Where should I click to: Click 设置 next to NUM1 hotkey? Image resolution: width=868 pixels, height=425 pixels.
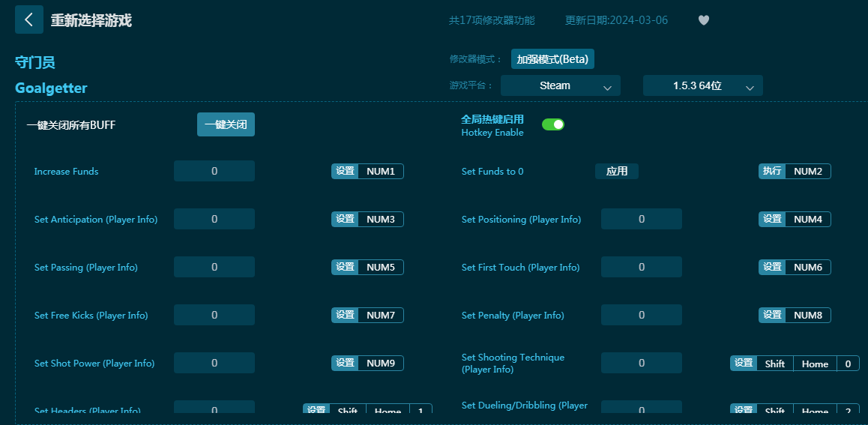[345, 172]
